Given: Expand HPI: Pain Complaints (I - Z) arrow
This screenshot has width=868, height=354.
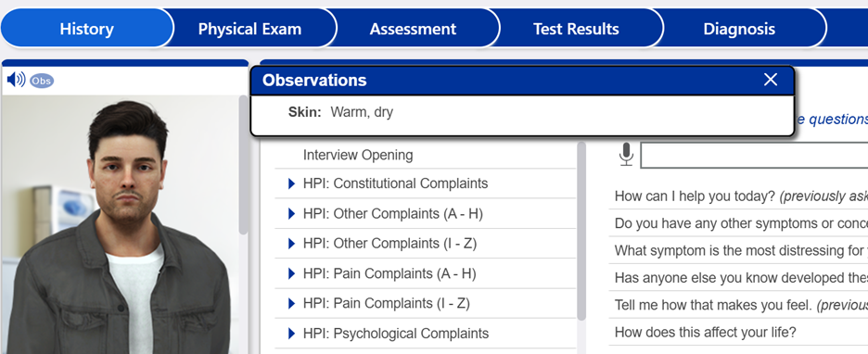Looking at the screenshot, I should [292, 304].
